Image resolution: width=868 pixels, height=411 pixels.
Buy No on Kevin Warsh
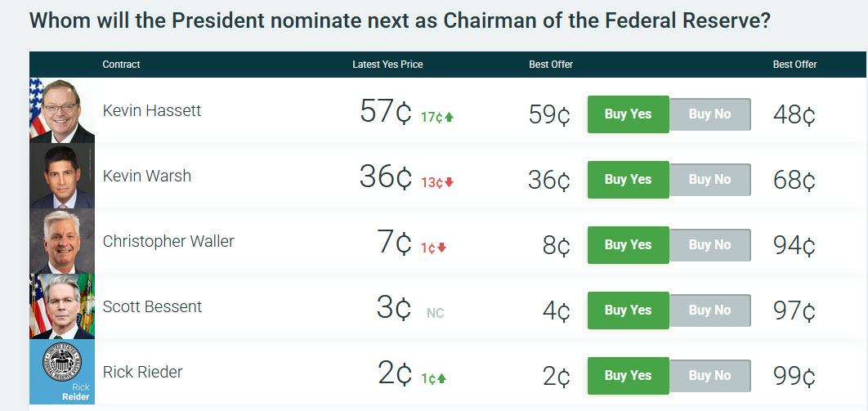click(x=709, y=180)
